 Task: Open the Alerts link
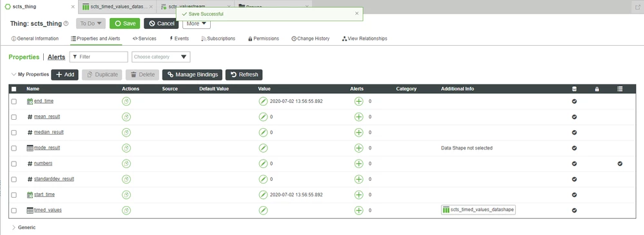click(x=56, y=57)
